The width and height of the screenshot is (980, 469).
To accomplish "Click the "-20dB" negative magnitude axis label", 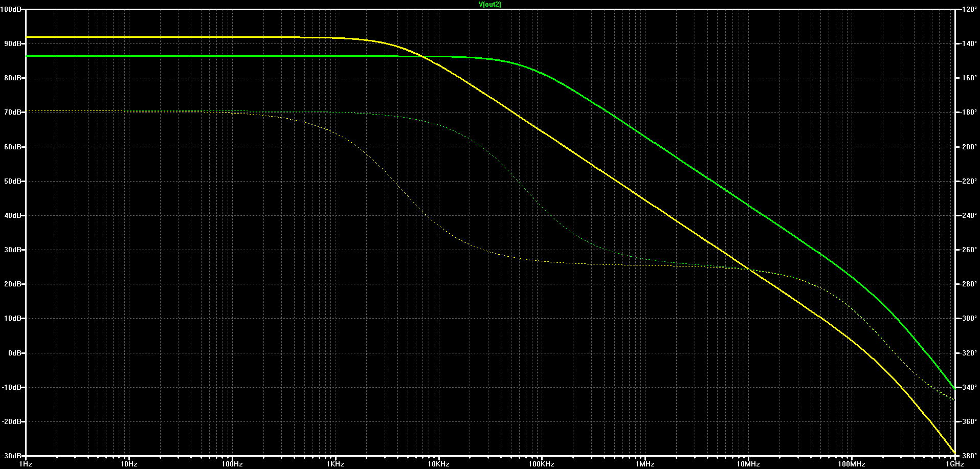I will coord(11,421).
